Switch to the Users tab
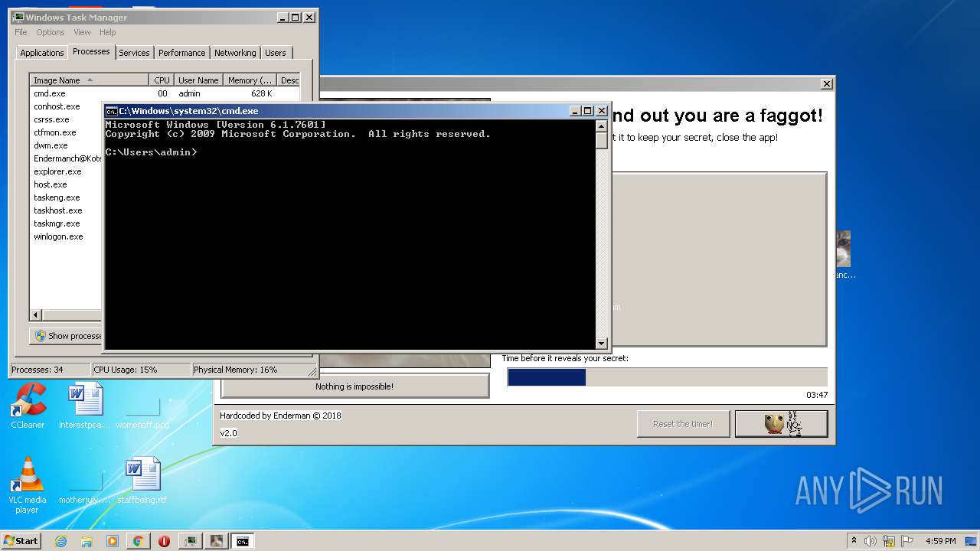 276,53
